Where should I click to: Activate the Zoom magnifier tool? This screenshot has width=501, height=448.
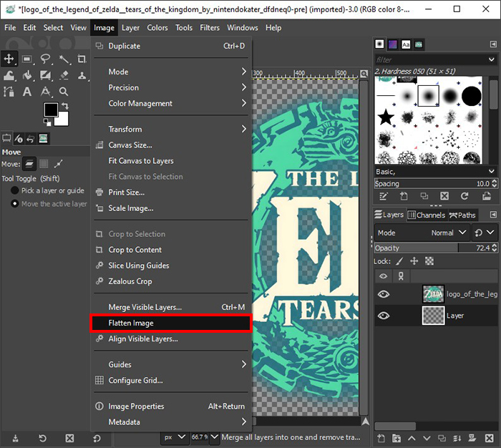(64, 92)
